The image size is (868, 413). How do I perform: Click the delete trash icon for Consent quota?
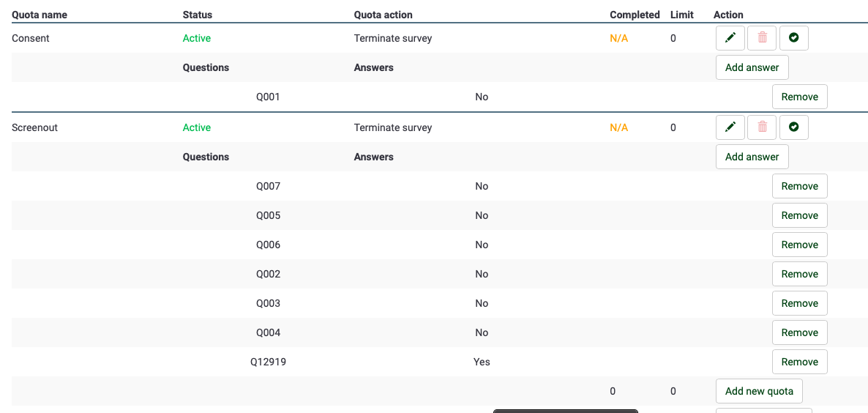tap(762, 38)
